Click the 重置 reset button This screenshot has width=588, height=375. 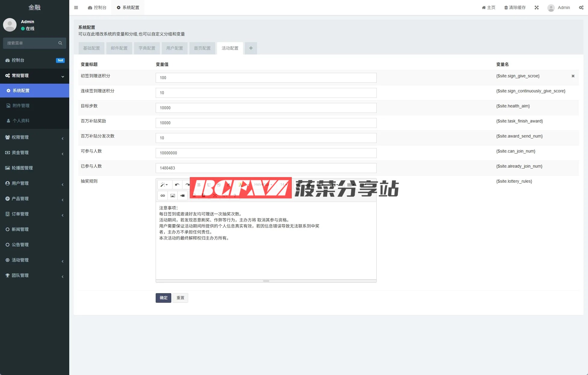[180, 298]
